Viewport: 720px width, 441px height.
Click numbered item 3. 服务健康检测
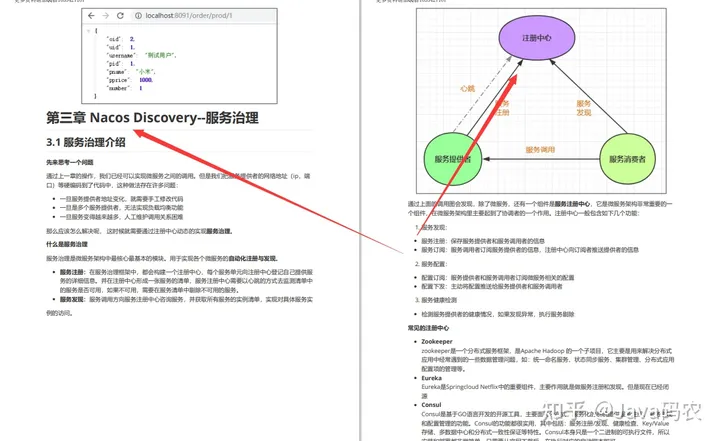coord(436,300)
